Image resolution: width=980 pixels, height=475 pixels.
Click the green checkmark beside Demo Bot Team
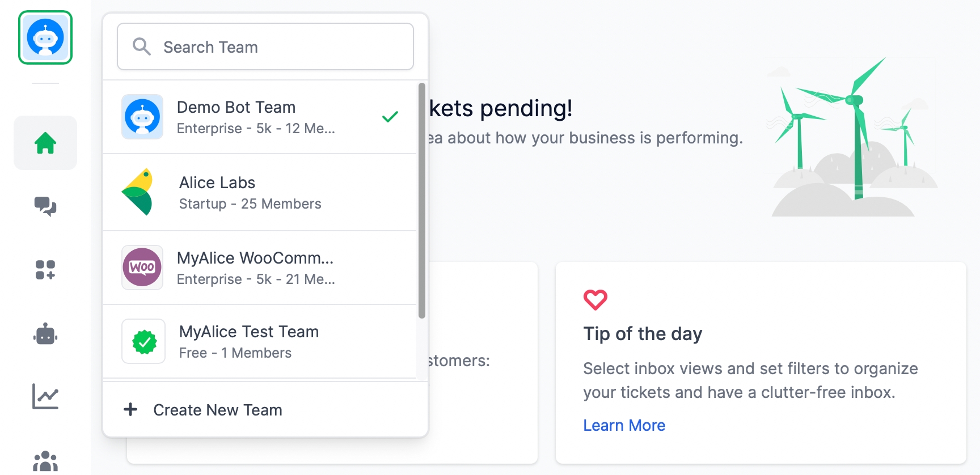390,117
